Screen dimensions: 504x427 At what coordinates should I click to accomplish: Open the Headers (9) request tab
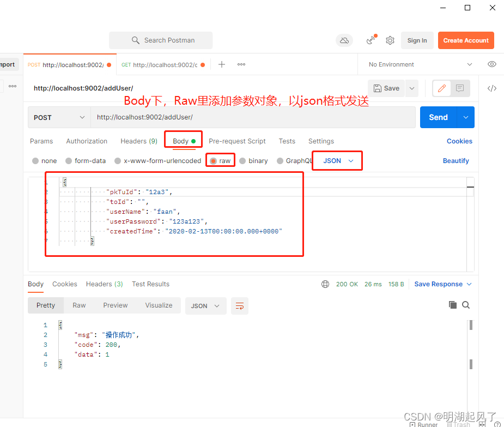[139, 141]
